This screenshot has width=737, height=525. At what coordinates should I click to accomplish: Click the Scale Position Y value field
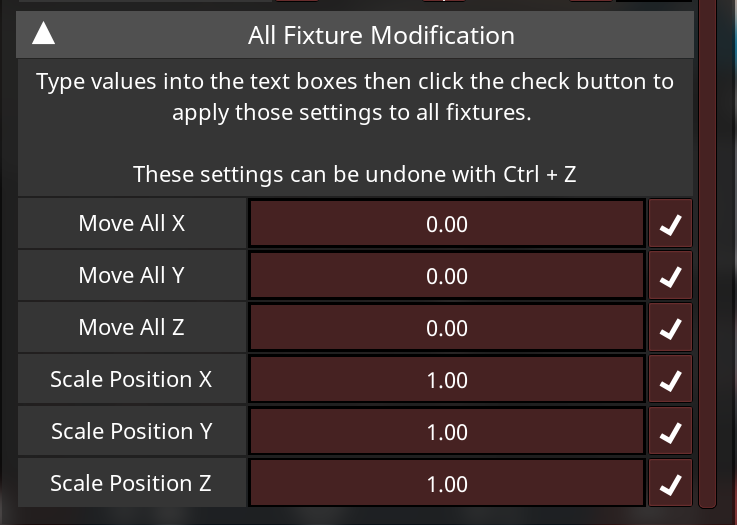(446, 432)
